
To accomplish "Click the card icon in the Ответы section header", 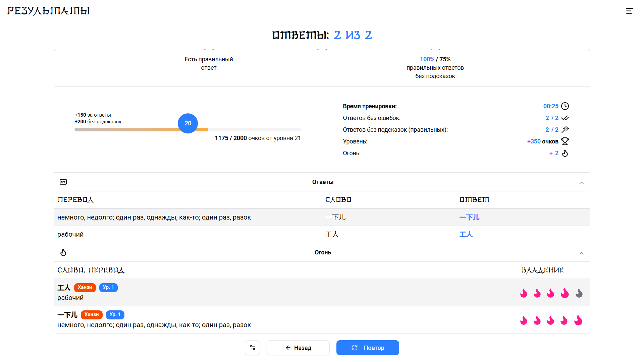I will [63, 182].
